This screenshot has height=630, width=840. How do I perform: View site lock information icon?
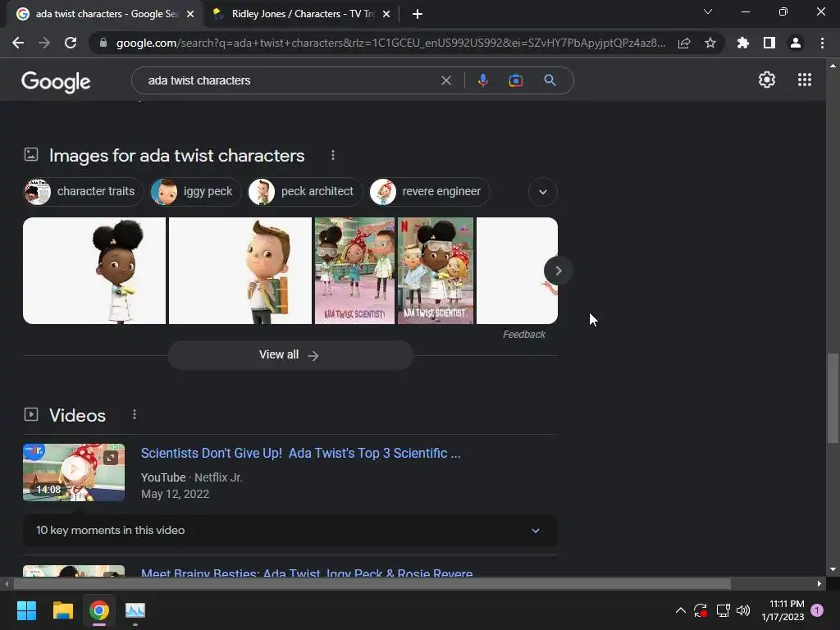[x=103, y=43]
